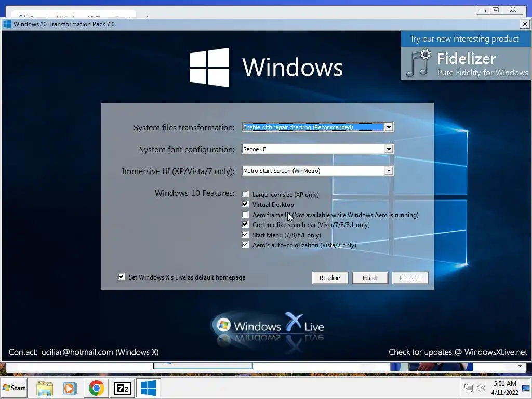Expand the Immersive UI dropdown arrow
This screenshot has height=399, width=532.
point(389,170)
